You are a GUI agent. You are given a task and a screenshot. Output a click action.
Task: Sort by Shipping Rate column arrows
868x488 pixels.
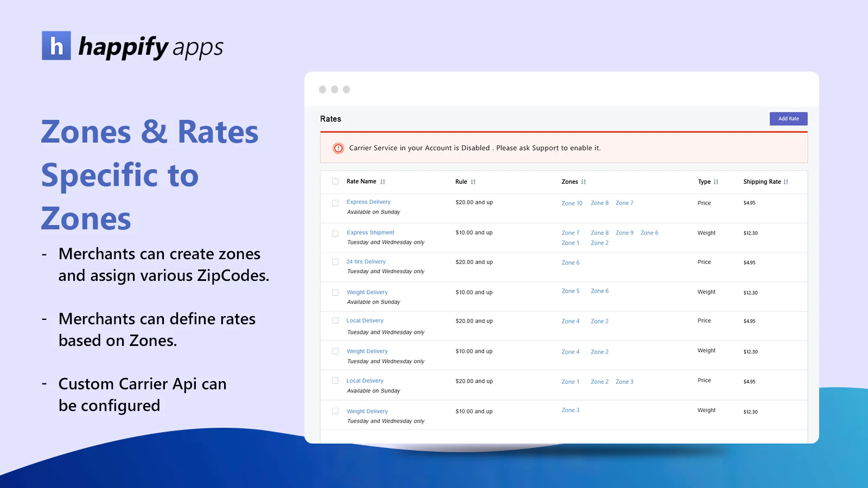pyautogui.click(x=786, y=182)
